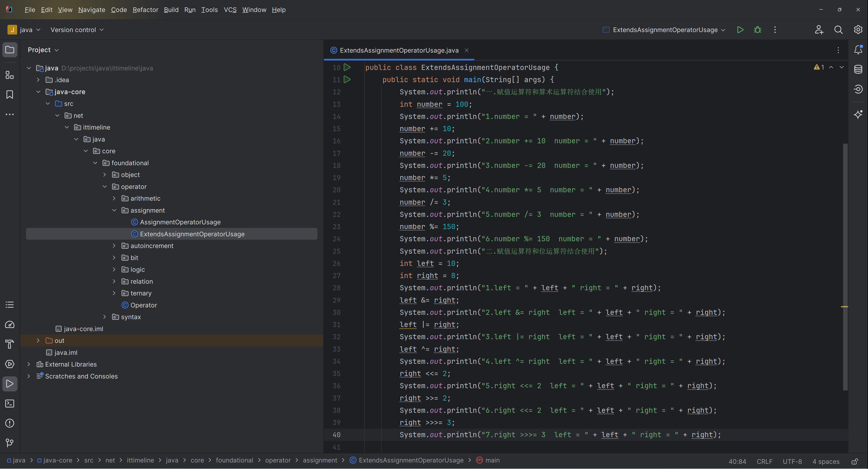Expand the arithmetic package
868x469 pixels.
point(114,198)
